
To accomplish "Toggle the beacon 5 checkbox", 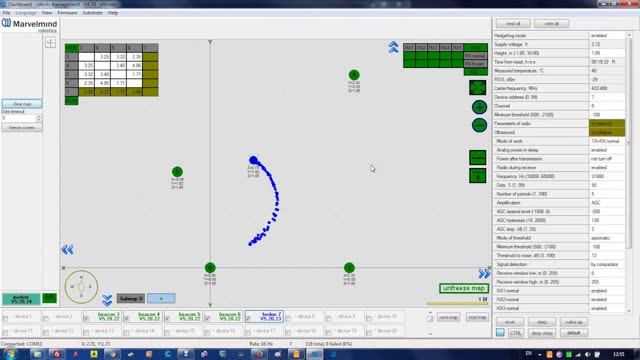I will click(167, 319).
